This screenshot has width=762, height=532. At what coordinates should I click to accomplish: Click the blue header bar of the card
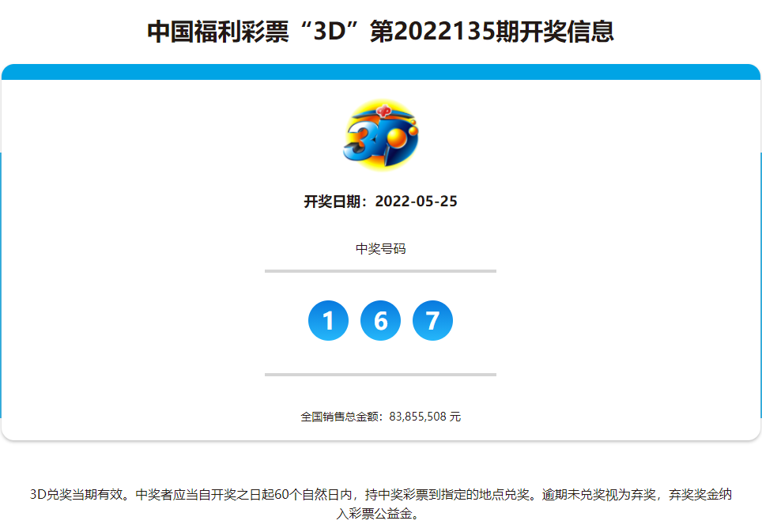380,72
